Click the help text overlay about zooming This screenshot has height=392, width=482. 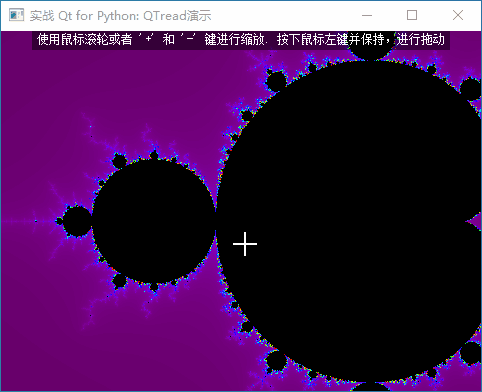pos(241,40)
